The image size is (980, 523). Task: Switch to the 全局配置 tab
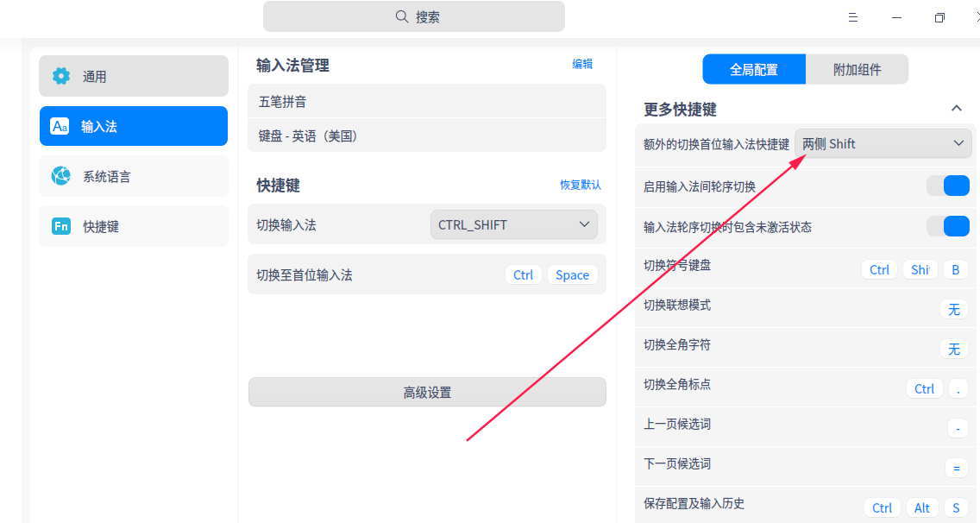coord(754,69)
